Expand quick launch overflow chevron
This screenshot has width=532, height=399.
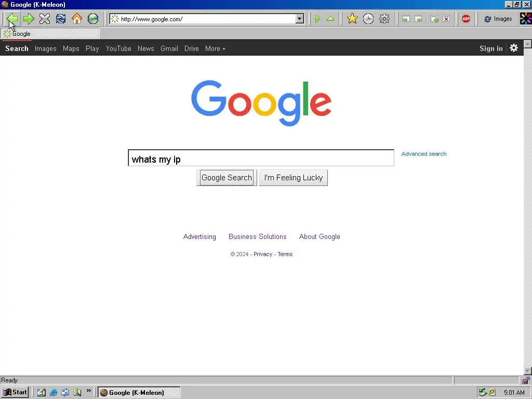pyautogui.click(x=88, y=391)
